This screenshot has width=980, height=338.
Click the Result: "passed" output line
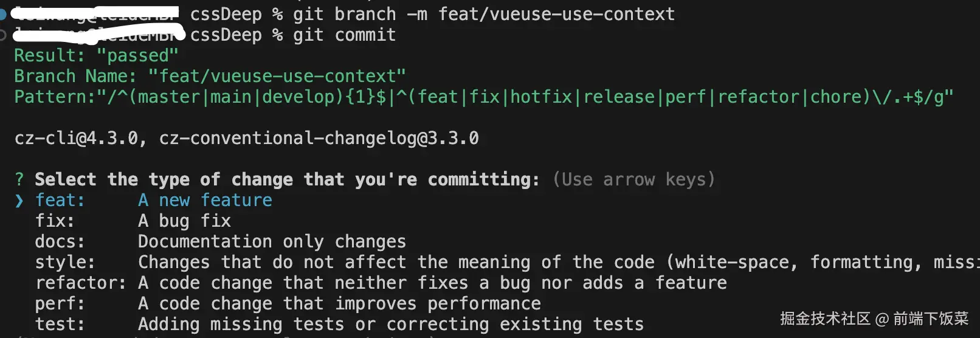(x=96, y=55)
